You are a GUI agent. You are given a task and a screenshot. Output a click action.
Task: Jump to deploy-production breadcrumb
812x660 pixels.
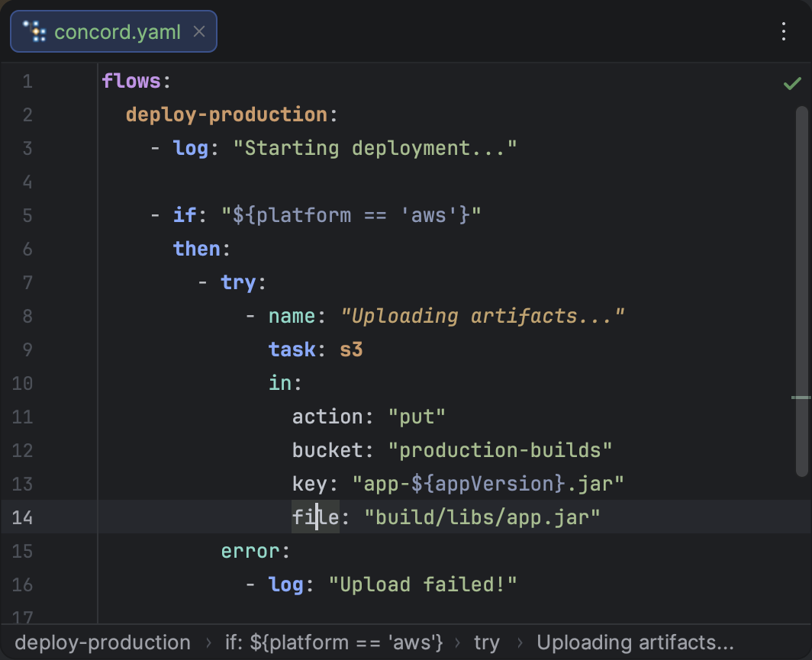[x=102, y=642]
